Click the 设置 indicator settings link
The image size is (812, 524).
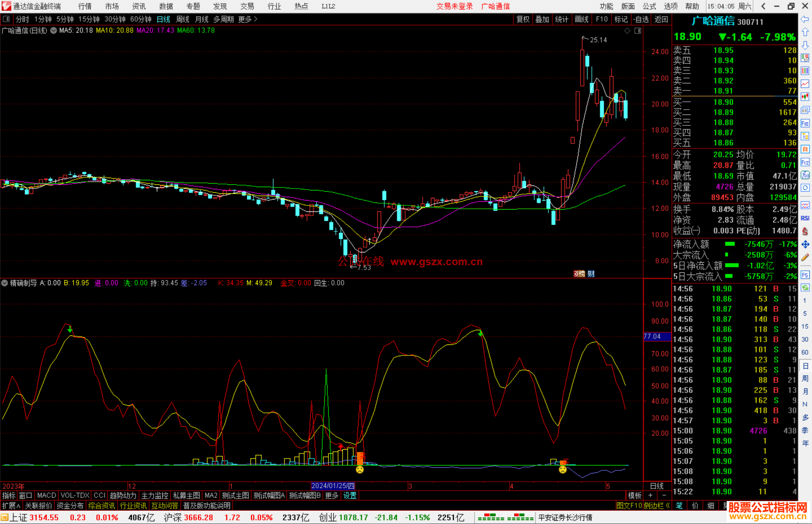pyautogui.click(x=350, y=495)
